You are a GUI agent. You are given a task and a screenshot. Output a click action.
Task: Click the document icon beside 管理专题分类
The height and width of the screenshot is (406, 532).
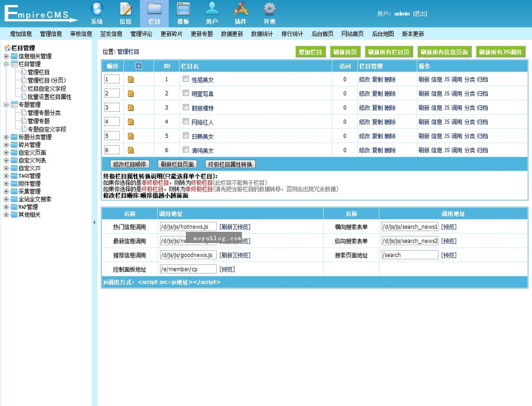24,112
